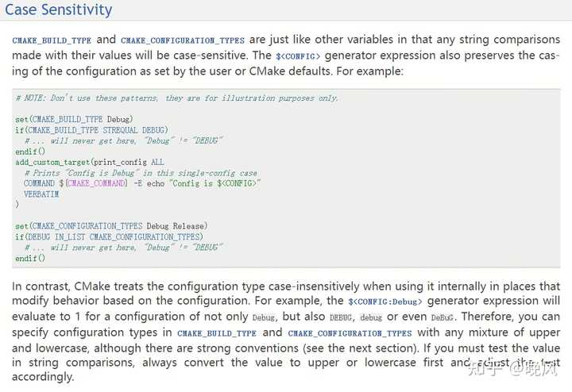Open CMAKE_CONFIGURATION_TYPES link in last paragraph
572x392 pixels.
(x=350, y=333)
